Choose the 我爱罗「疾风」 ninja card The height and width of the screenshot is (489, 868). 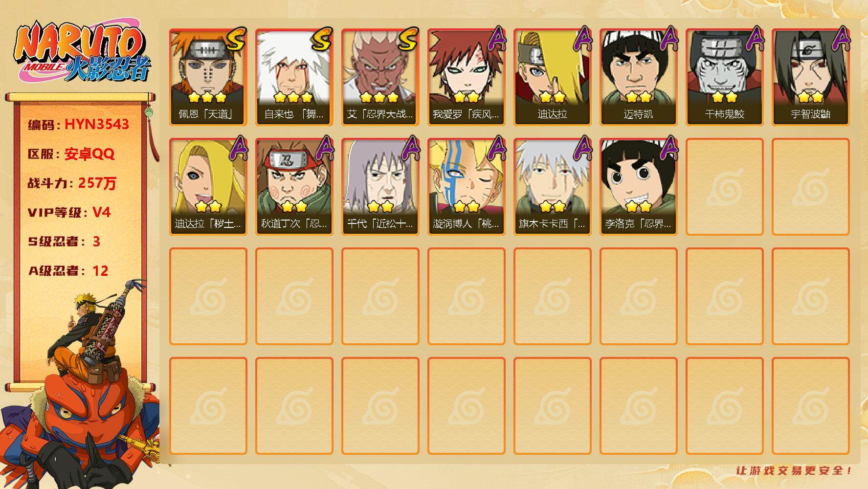point(466,77)
